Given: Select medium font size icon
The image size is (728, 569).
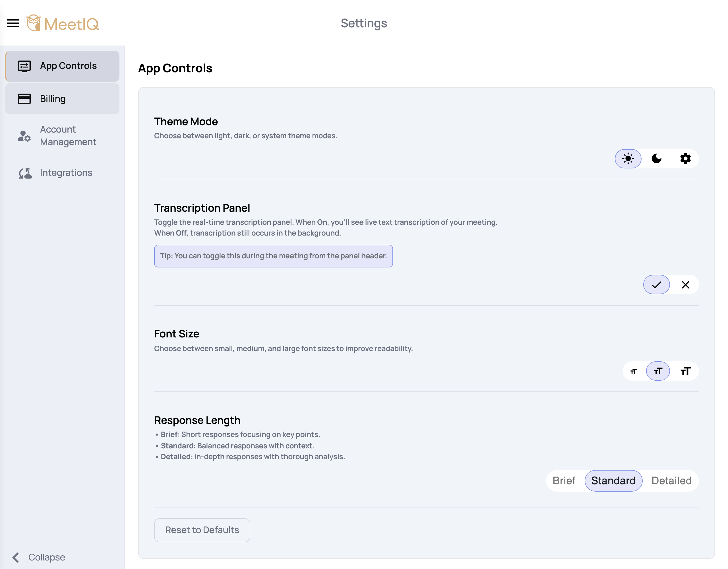Looking at the screenshot, I should click(x=658, y=371).
